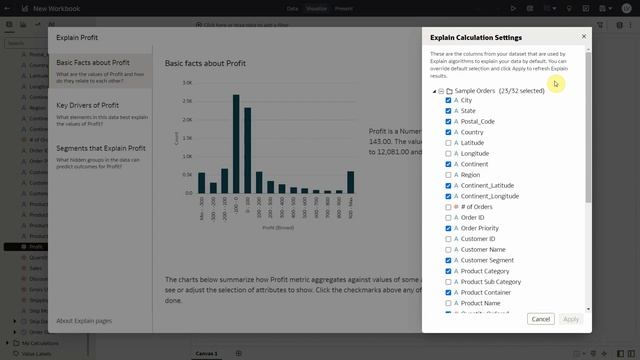Click the scroll down arrow in settings list
The image size is (640, 360).
pos(588,309)
